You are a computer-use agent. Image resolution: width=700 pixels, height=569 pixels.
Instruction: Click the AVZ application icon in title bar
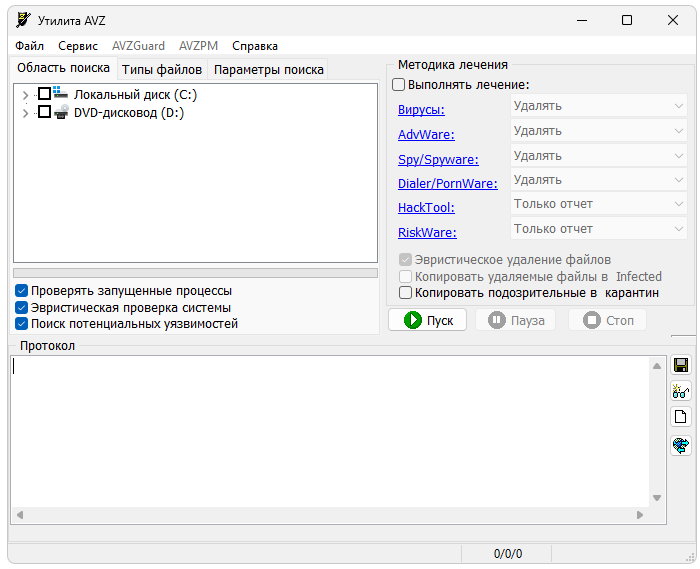pyautogui.click(x=23, y=20)
